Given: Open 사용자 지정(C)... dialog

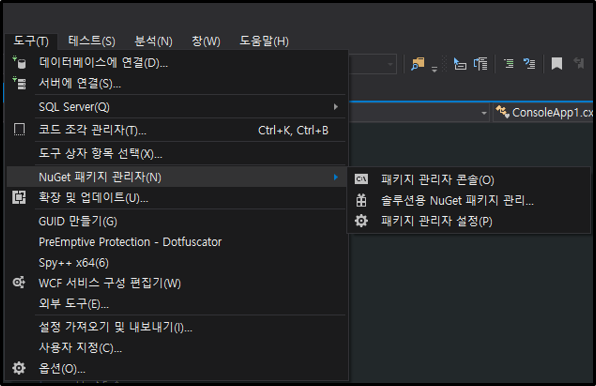Looking at the screenshot, I should tap(177, 348).
